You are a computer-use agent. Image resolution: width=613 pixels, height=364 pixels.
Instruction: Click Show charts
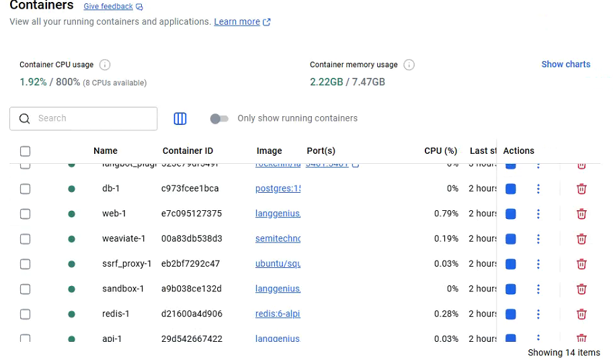[x=566, y=64]
